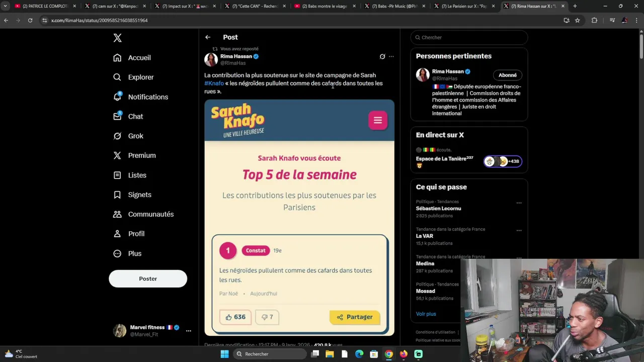Click the Voir plus link under trends

point(426,314)
